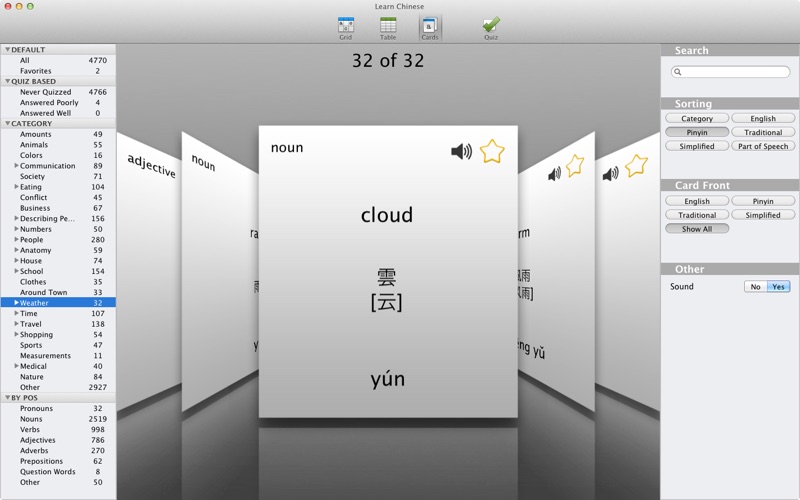Star the cloud card as favorite
Screen dimensions: 800x500
pyautogui.click(x=492, y=151)
